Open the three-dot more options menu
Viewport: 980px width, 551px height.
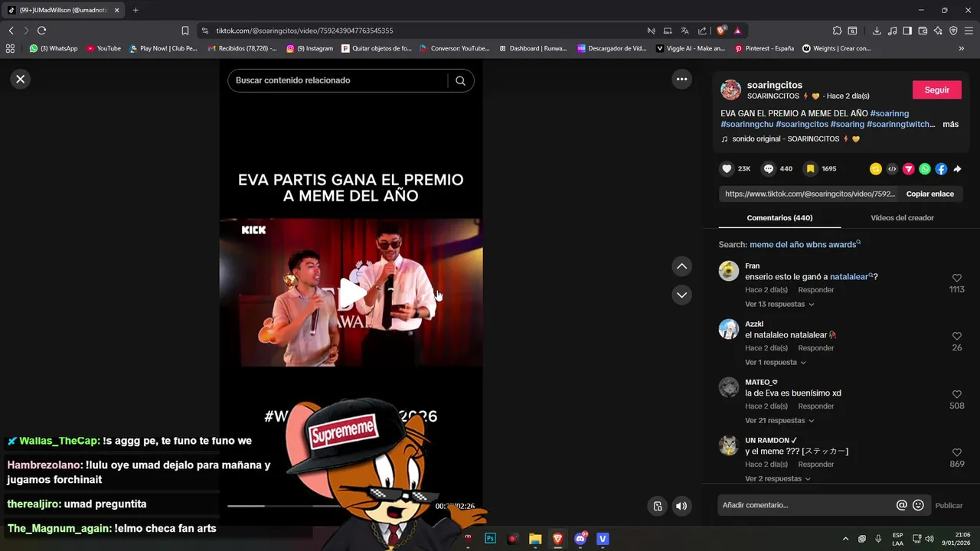tap(681, 79)
